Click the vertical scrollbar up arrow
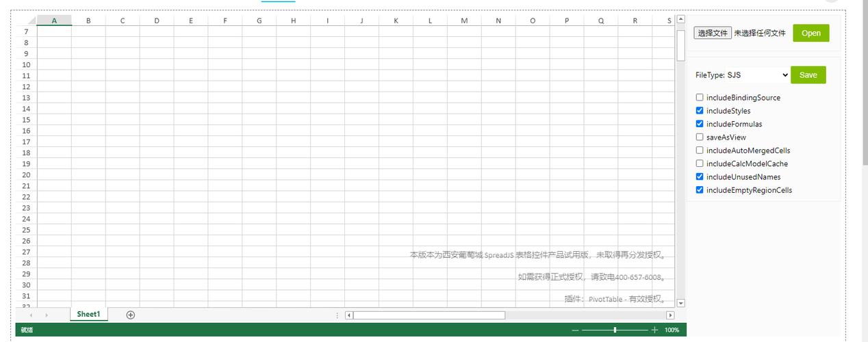The width and height of the screenshot is (868, 342). (680, 20)
